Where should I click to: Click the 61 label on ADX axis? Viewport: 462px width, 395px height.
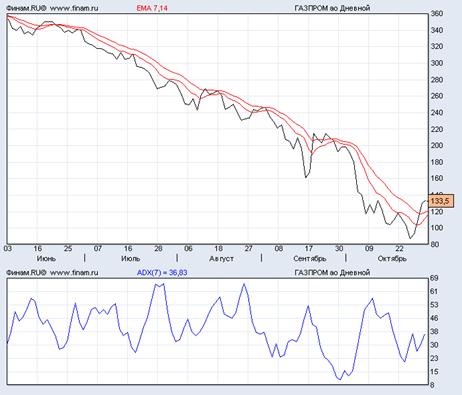(434, 292)
